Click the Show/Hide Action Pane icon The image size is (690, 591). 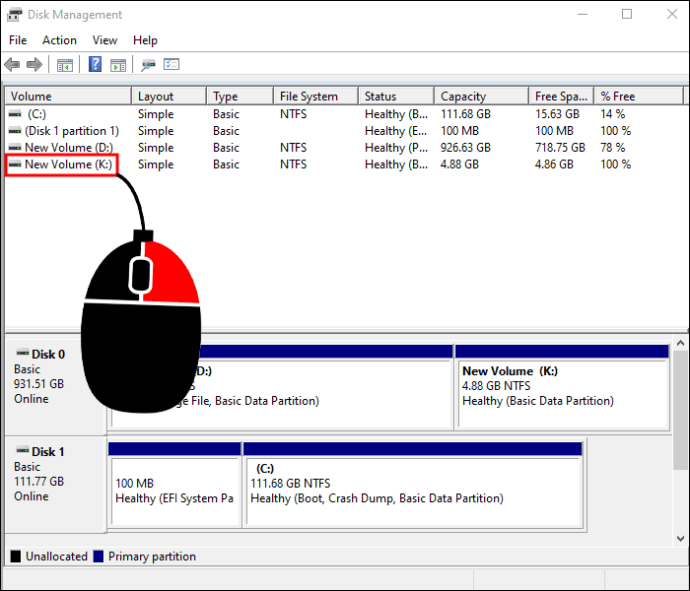pos(118,65)
